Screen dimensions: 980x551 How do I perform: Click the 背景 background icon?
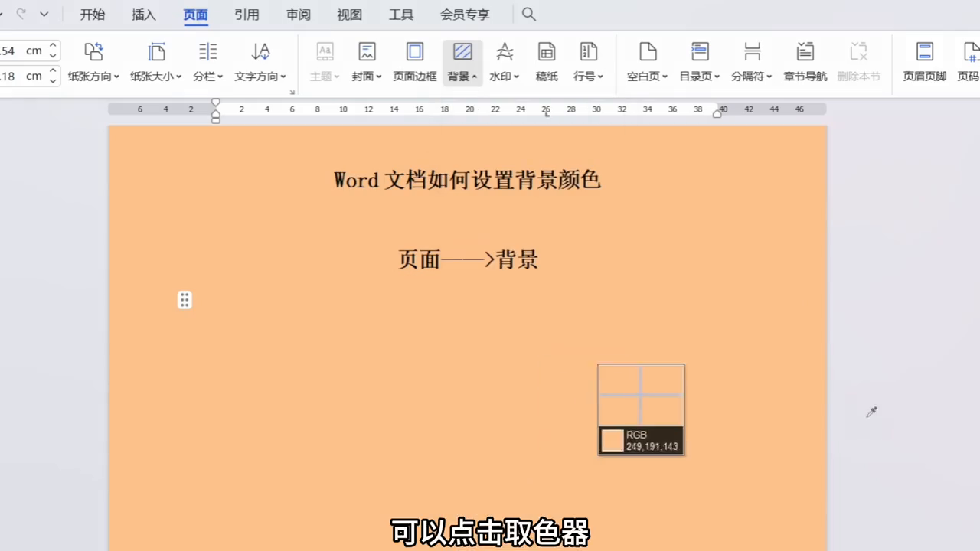462,52
